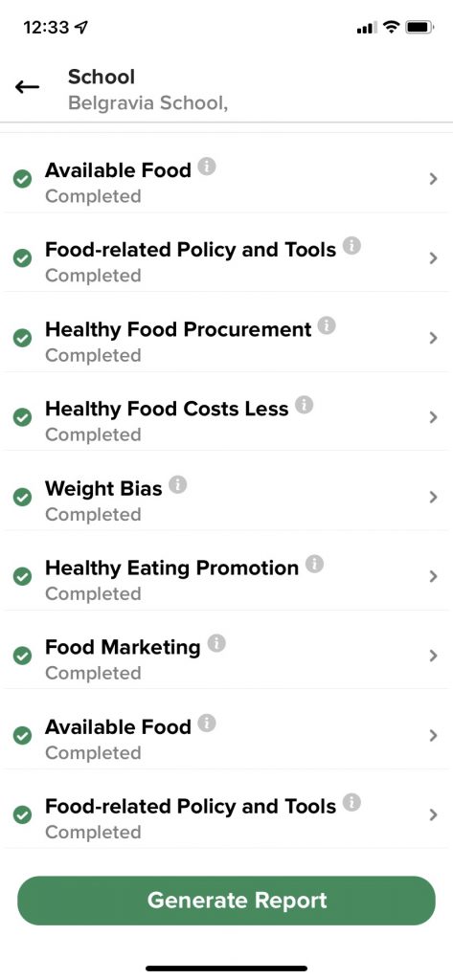Open Healthy Eating Promotion via chevron arrow
453x980 pixels.
pyautogui.click(x=433, y=576)
